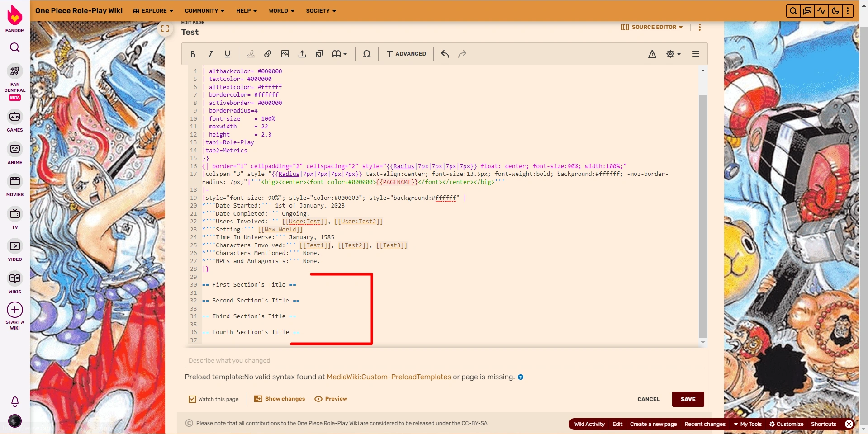Image resolution: width=868 pixels, height=434 pixels.
Task: Open Wiki Activity from bottom bar
Action: 589,424
